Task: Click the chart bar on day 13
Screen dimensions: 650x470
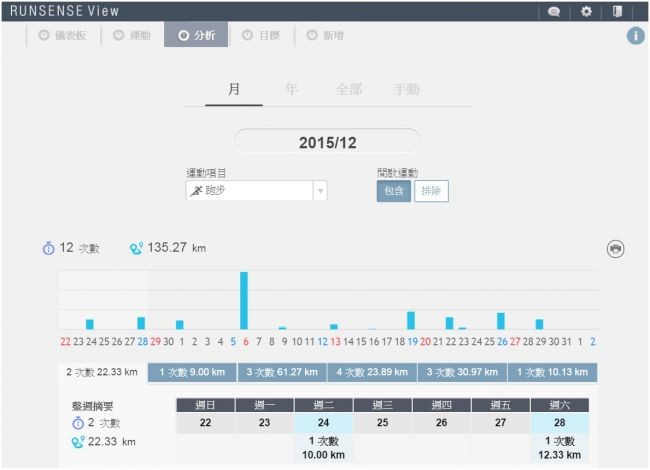Action: pos(334,327)
